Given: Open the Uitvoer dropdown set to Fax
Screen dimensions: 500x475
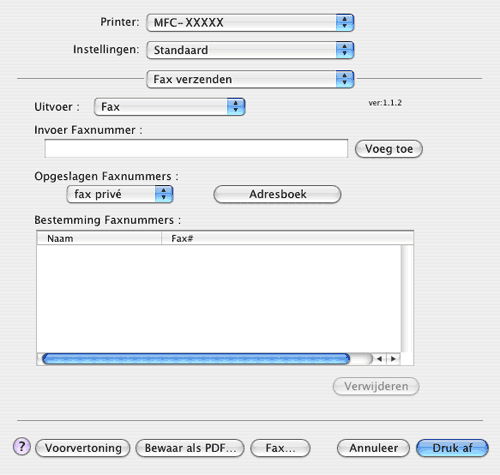Looking at the screenshot, I should point(170,107).
